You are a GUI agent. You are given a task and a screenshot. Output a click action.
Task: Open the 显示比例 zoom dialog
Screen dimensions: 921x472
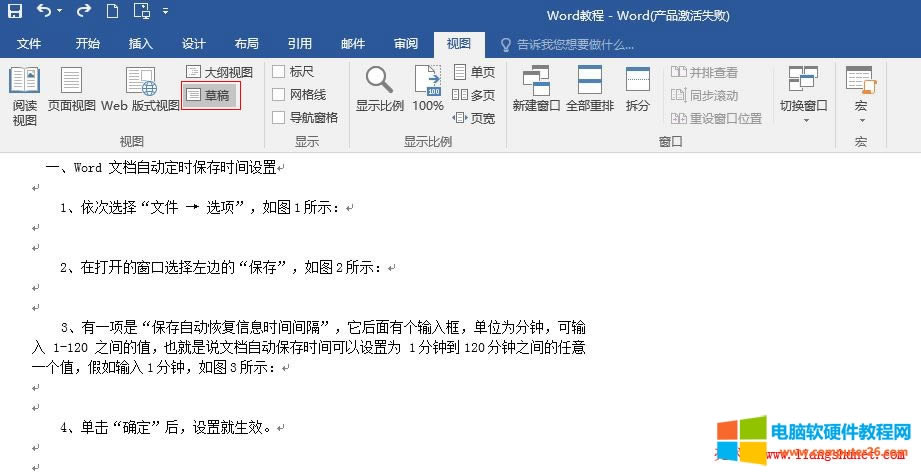coord(379,89)
